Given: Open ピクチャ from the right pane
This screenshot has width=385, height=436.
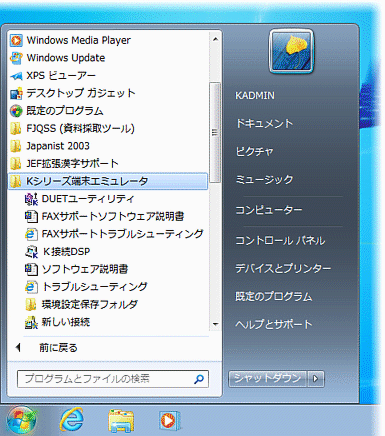Looking at the screenshot, I should 255,152.
